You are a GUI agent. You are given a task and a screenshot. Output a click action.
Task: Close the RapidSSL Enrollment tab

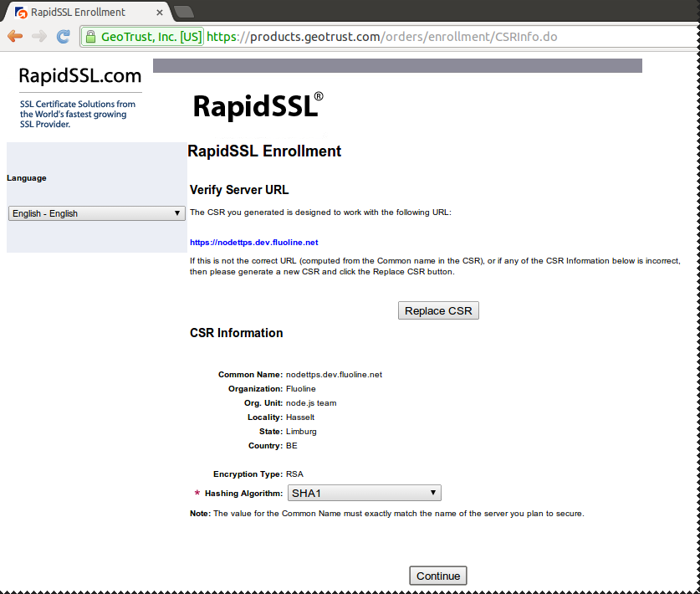tap(160, 13)
